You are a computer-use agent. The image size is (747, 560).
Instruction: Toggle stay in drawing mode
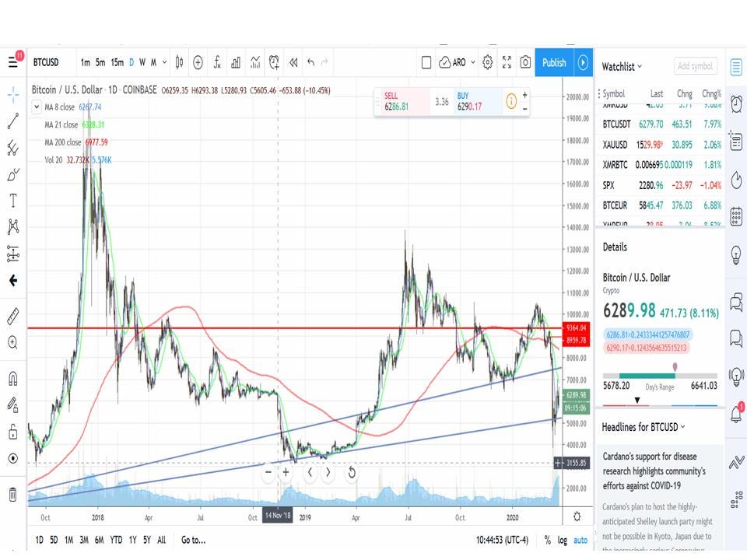click(x=13, y=405)
